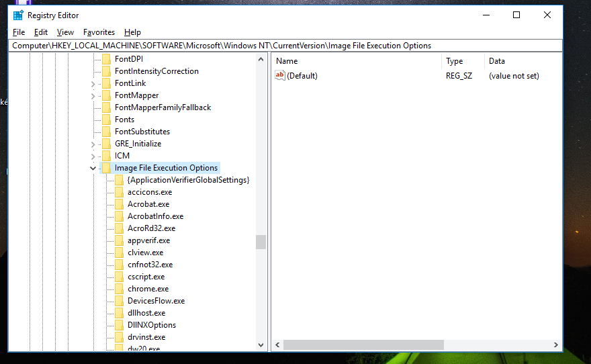The width and height of the screenshot is (591, 364).
Task: Click the FontMapper folder icon
Action: click(x=107, y=95)
